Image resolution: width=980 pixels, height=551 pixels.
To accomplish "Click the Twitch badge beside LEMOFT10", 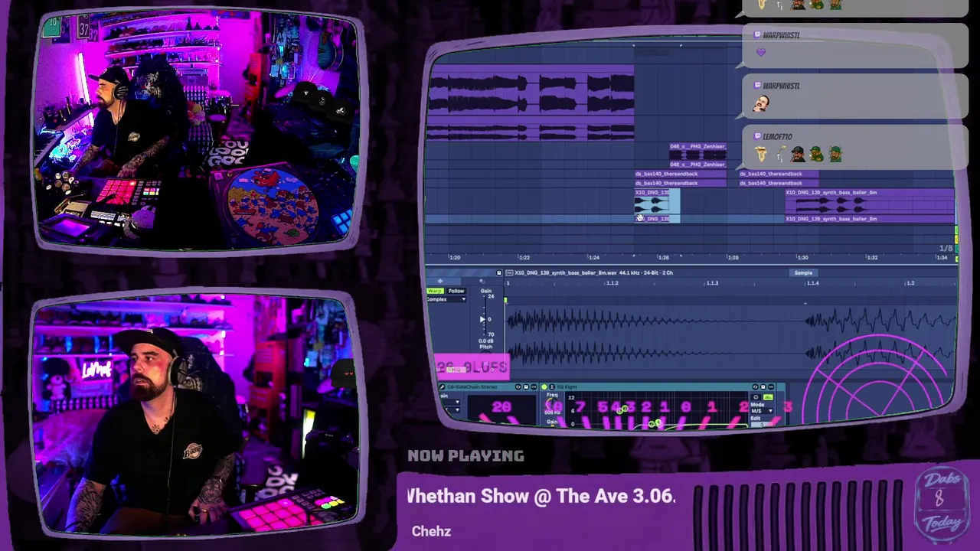I will pos(757,137).
